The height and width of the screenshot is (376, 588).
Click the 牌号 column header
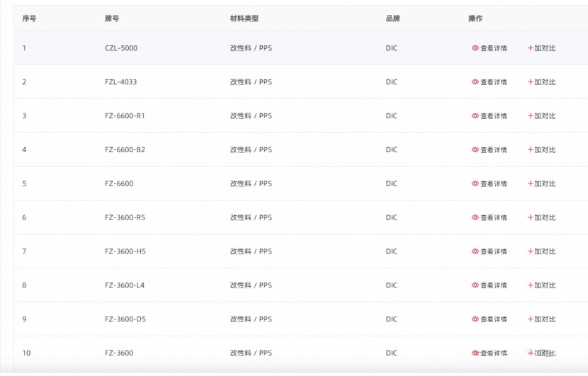tap(112, 18)
